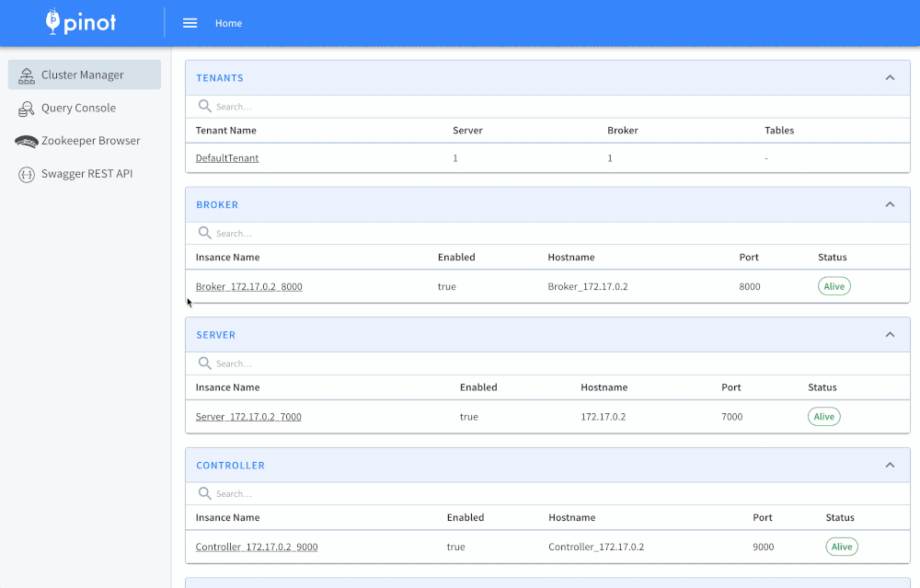Collapse the SERVER section chevron
Screen dimensions: 920x588
click(890, 335)
